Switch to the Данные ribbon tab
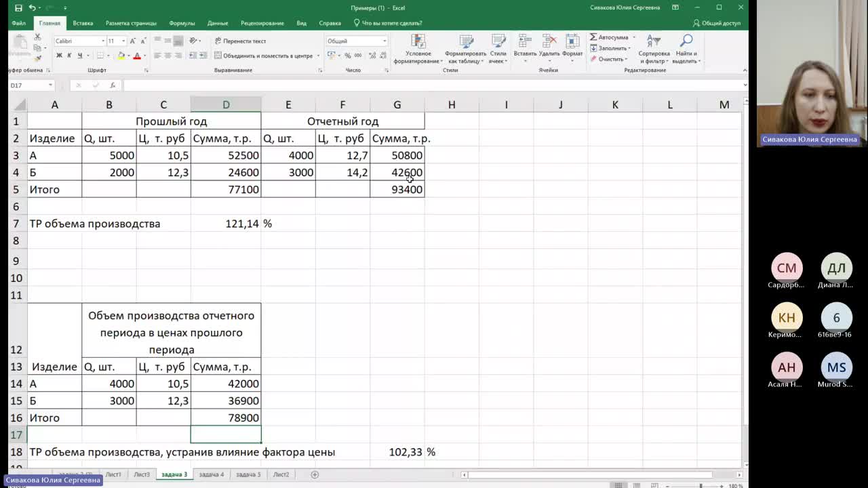868x488 pixels. pos(218,23)
